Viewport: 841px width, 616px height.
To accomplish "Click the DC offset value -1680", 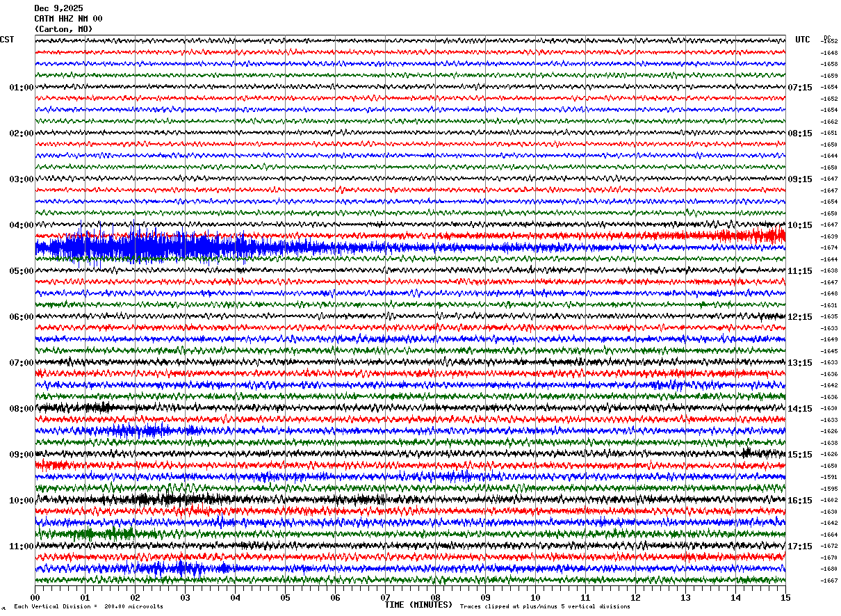I will (829, 569).
